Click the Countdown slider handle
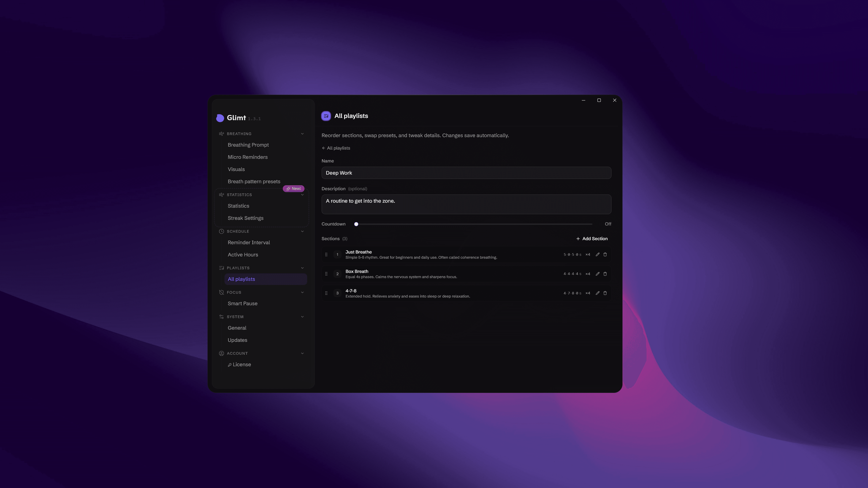 356,224
